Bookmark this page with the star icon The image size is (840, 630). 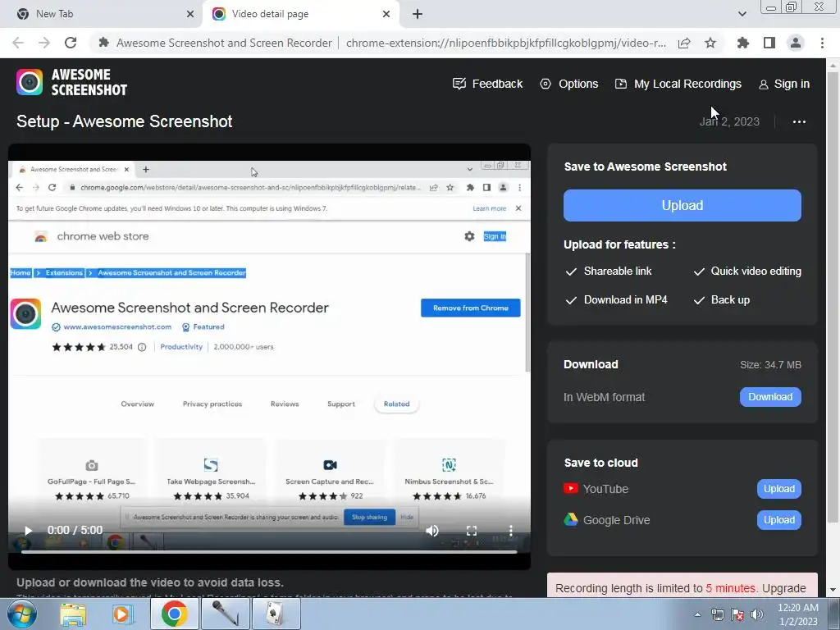710,43
